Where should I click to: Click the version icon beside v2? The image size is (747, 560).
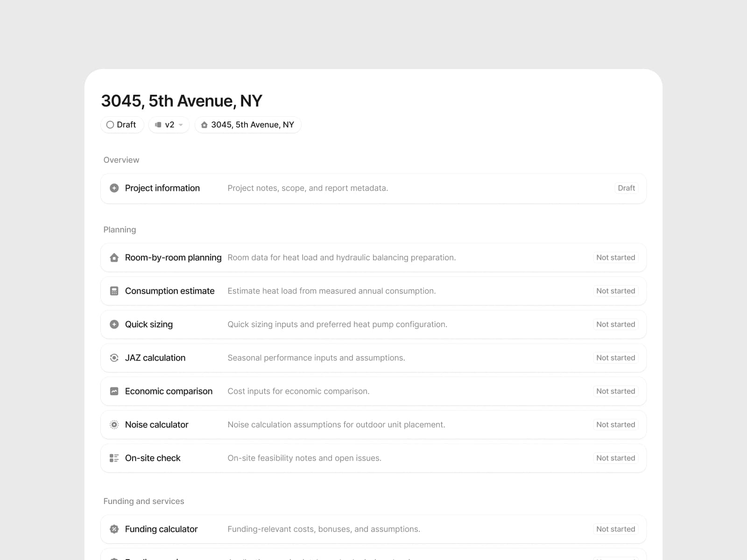click(158, 125)
